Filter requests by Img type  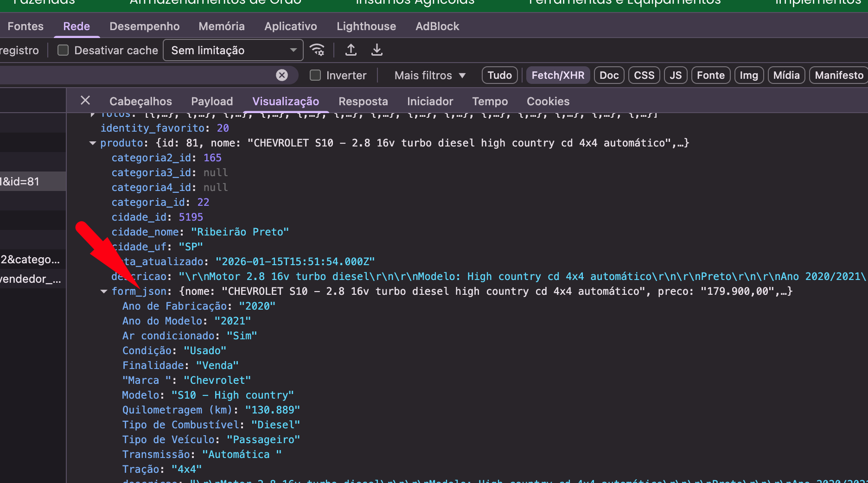point(748,75)
